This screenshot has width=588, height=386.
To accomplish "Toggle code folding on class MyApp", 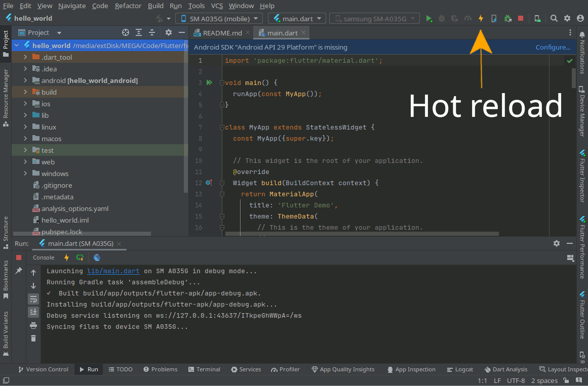I will click(222, 127).
